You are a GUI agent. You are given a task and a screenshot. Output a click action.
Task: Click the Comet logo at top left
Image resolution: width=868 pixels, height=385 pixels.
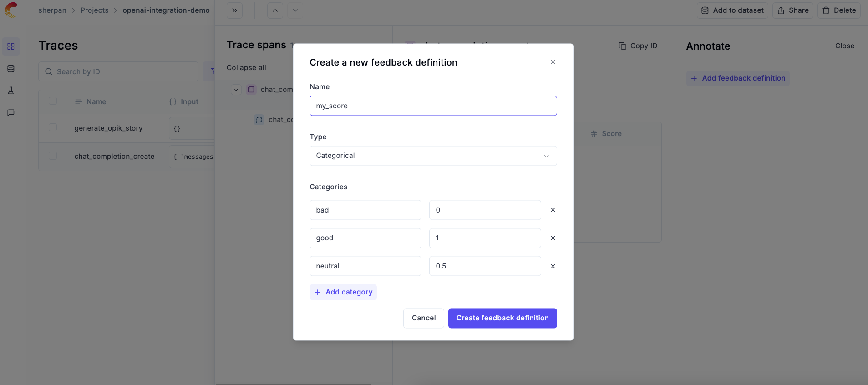(10, 10)
